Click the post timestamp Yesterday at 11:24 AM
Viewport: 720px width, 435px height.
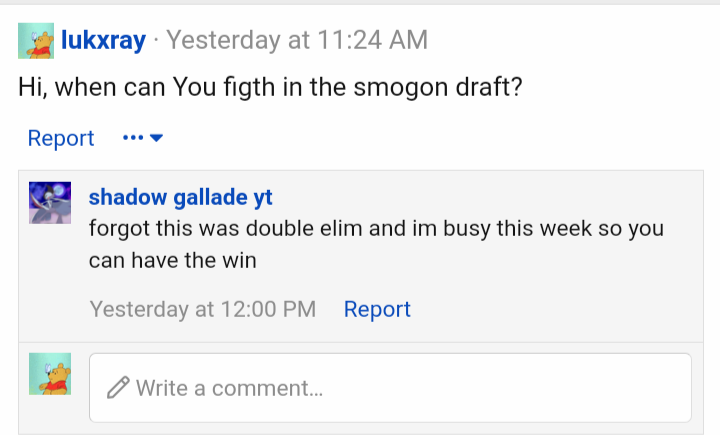(297, 40)
